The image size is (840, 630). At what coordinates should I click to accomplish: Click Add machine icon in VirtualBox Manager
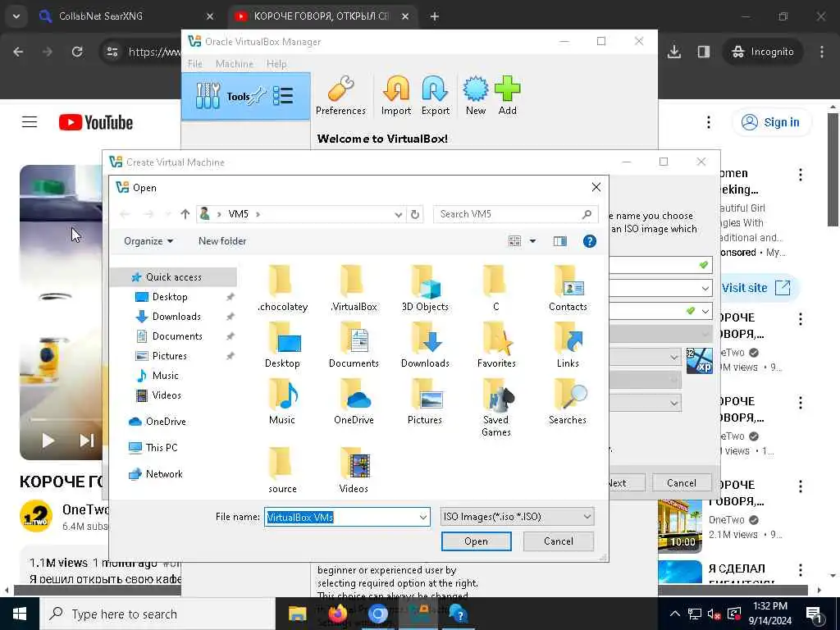(x=507, y=95)
